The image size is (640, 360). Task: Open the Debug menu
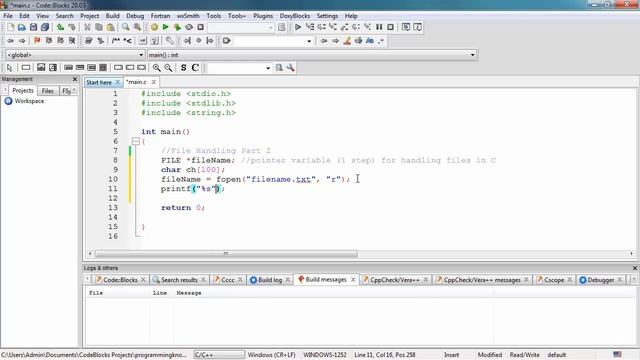135,16
